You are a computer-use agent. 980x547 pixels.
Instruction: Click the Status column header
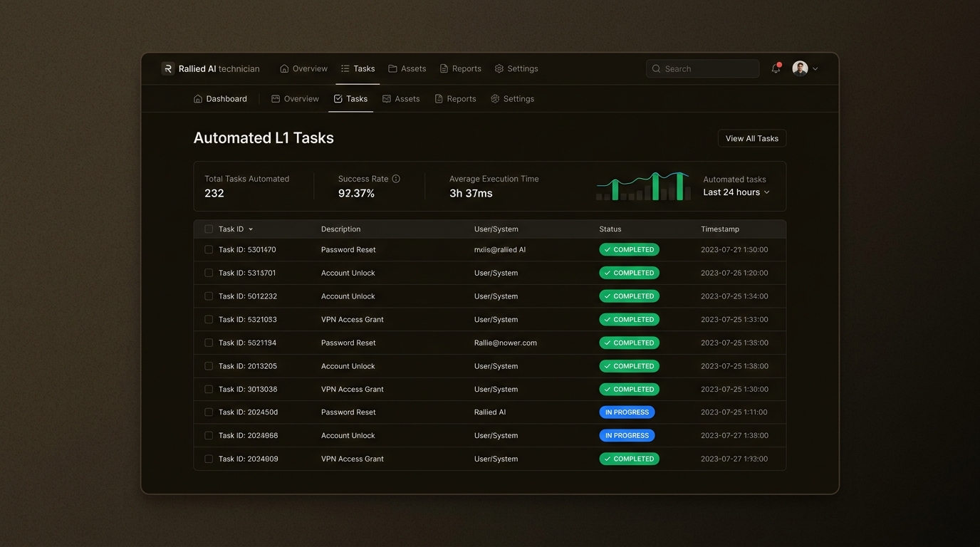(x=610, y=229)
